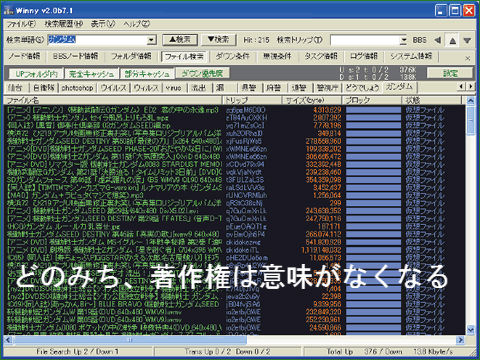Image resolution: width=480 pixels, height=360 pixels.
Task: Toggle the 完全キャッシュ filter
Action: point(91,74)
